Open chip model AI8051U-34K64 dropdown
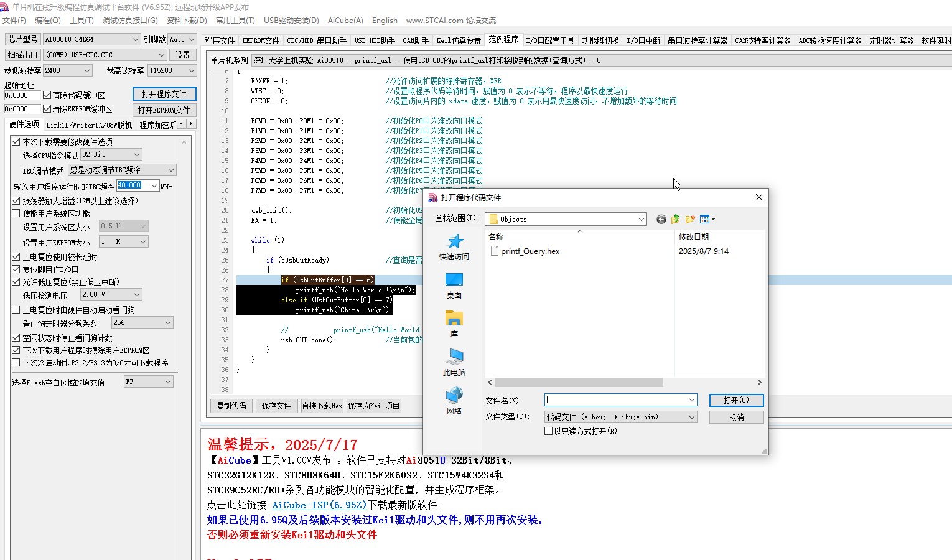This screenshot has width=952, height=560. [x=92, y=39]
